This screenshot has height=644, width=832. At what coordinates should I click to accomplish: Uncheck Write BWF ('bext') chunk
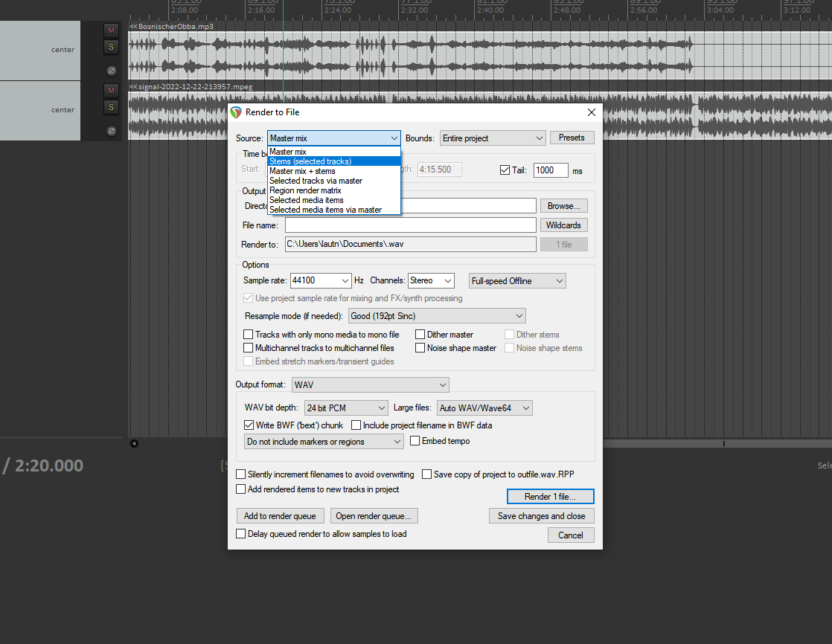(x=249, y=425)
